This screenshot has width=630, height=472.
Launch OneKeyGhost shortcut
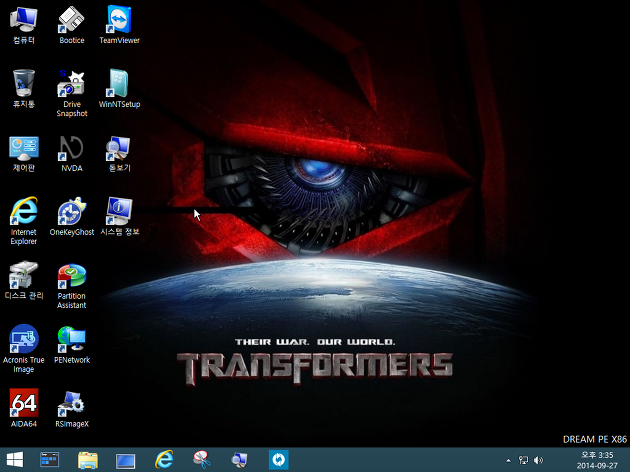click(72, 216)
